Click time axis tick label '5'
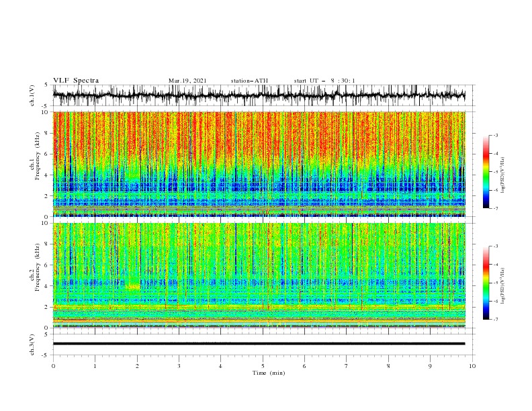This screenshot has height=411, width=532. (x=262, y=366)
